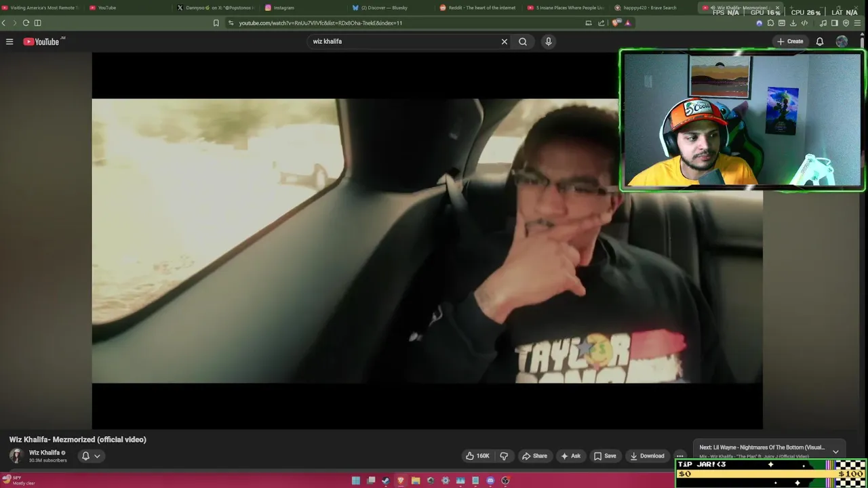Image resolution: width=868 pixels, height=488 pixels.
Task: Toggle Brave sidebar panel icon
Action: point(834,23)
